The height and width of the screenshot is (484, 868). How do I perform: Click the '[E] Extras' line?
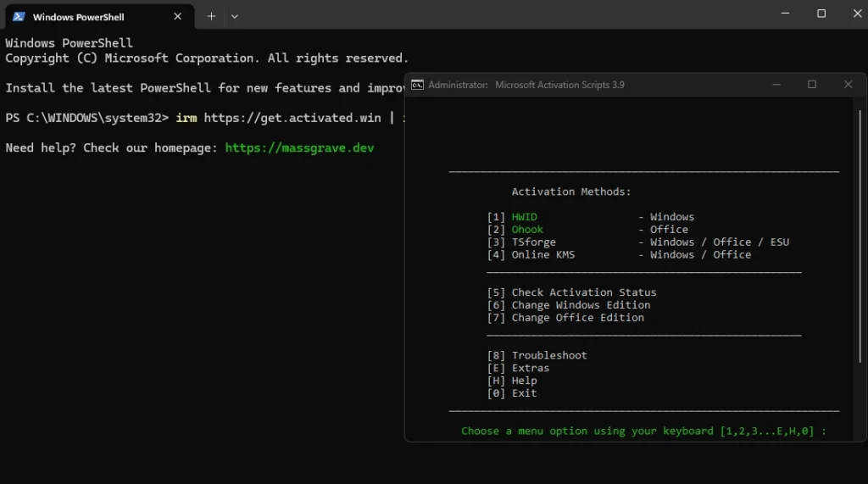(518, 368)
